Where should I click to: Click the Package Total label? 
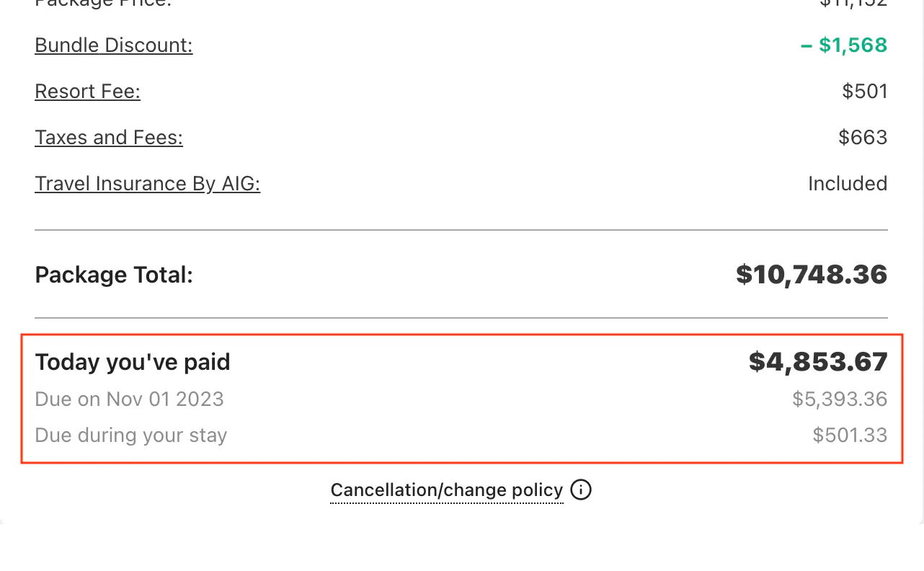[113, 275]
